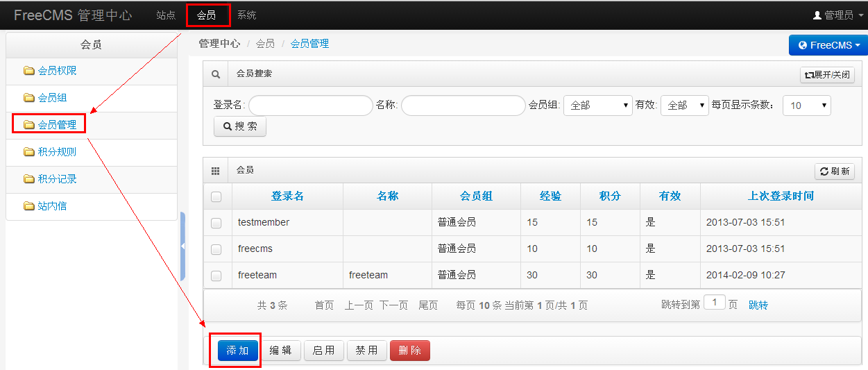Sort by 登录名 column header
The height and width of the screenshot is (370, 868).
(287, 196)
